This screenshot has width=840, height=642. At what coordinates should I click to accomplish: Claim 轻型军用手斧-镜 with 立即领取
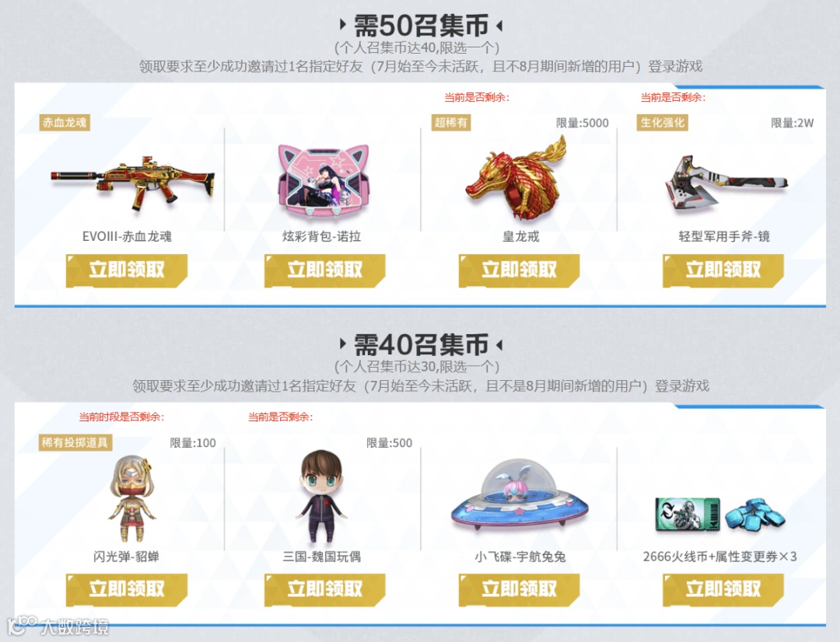point(723,270)
